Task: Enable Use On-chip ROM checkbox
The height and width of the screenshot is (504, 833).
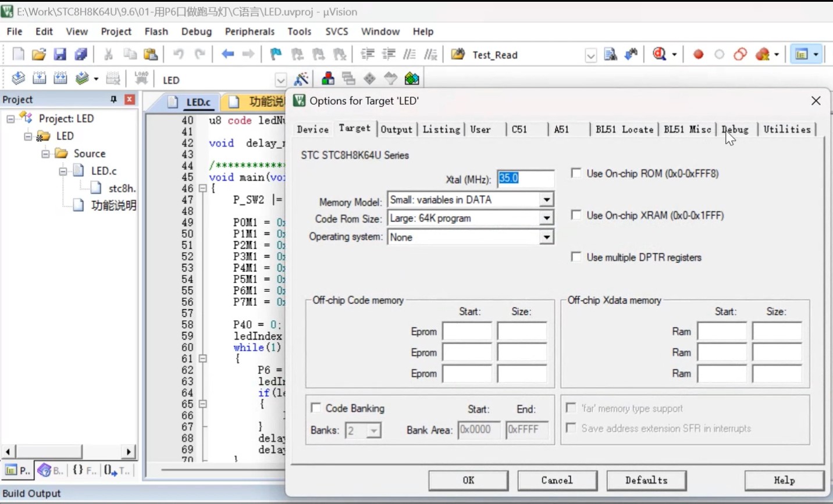Action: tap(576, 173)
